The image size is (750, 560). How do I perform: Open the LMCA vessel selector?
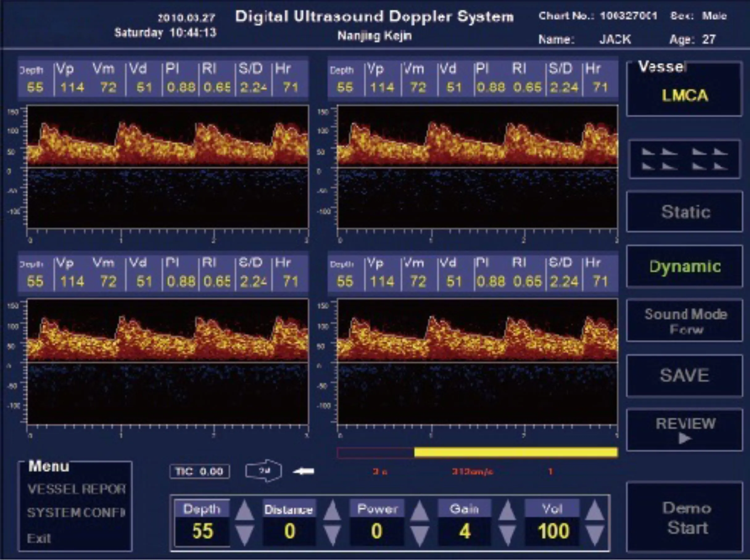click(685, 95)
